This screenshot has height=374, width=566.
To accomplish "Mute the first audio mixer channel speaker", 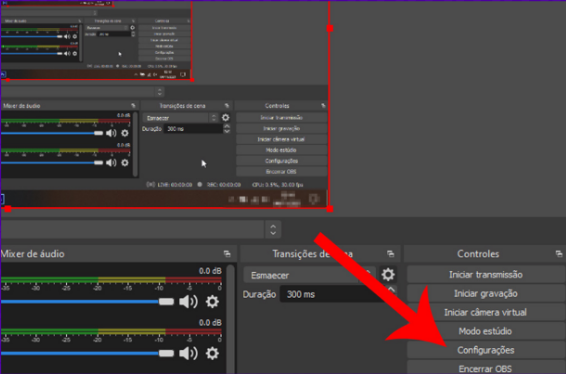I will (188, 301).
